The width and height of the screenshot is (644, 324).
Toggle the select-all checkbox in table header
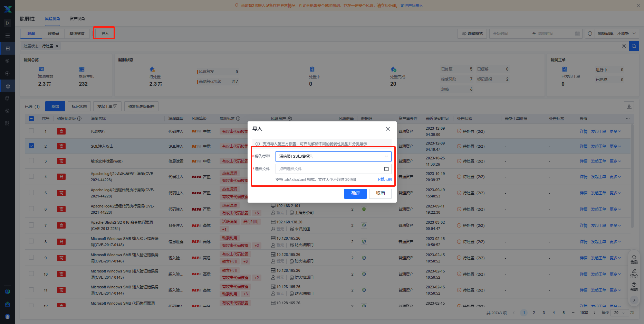pyautogui.click(x=31, y=119)
